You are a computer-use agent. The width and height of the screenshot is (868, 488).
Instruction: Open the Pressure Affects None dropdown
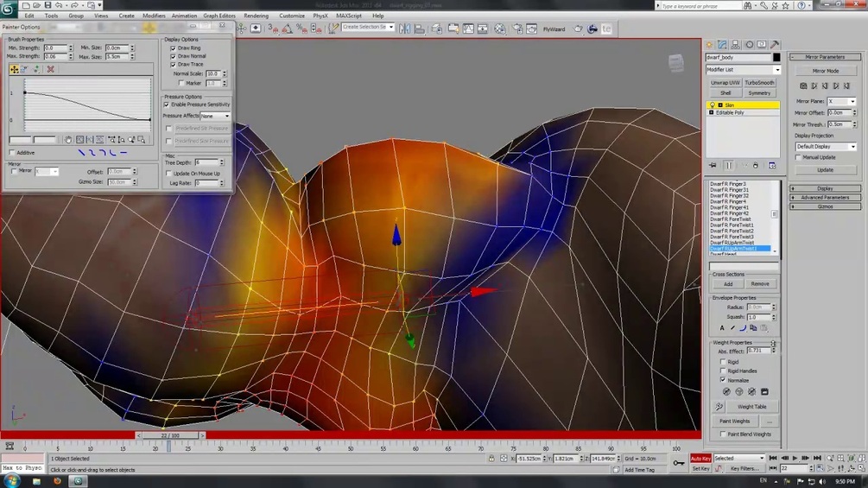pos(215,116)
